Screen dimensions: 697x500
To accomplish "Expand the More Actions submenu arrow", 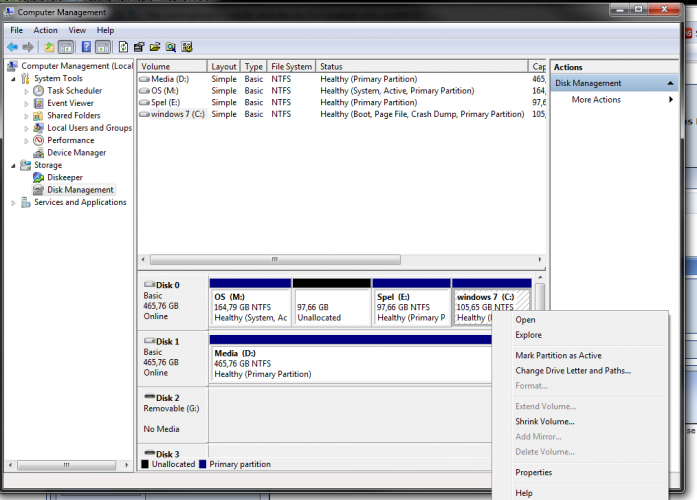I will tap(671, 100).
